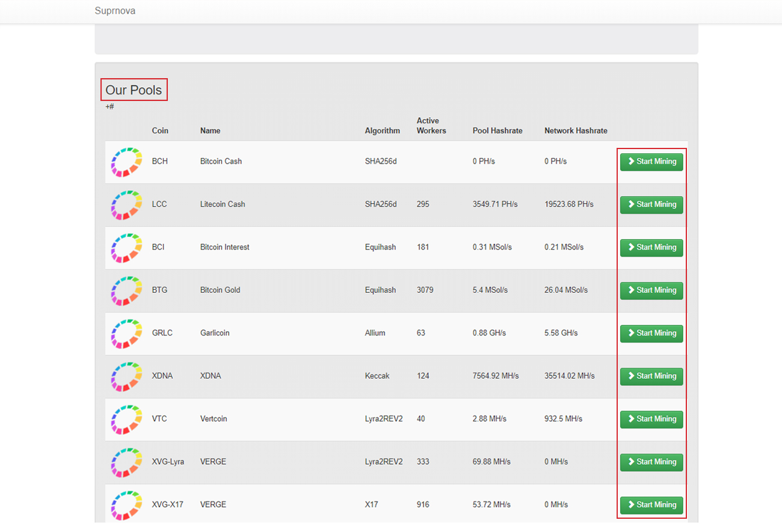The image size is (782, 532).
Task: Click the 26.04 MSol/s network hashrate
Action: coord(566,290)
